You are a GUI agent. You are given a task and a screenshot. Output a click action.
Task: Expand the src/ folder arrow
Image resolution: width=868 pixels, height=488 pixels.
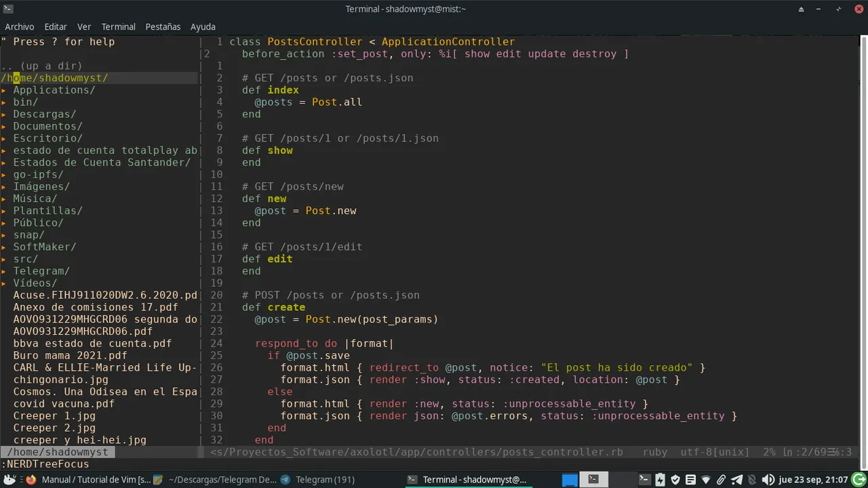pos(3,259)
